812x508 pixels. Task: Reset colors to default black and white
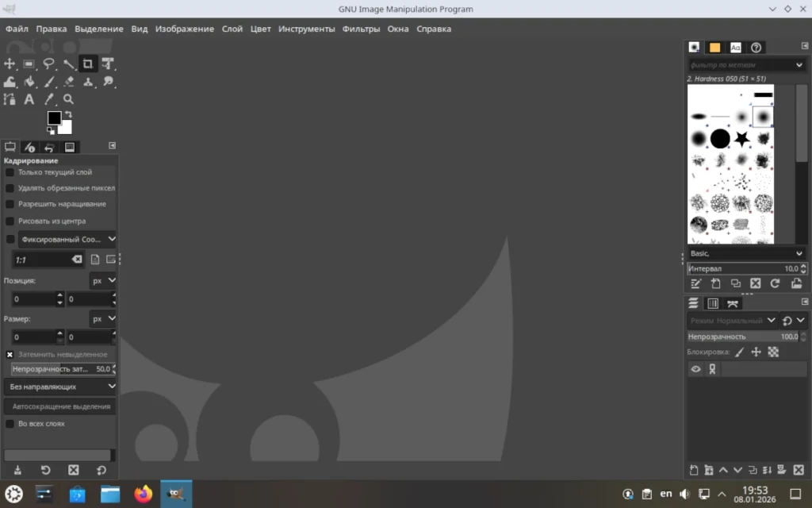point(51,131)
